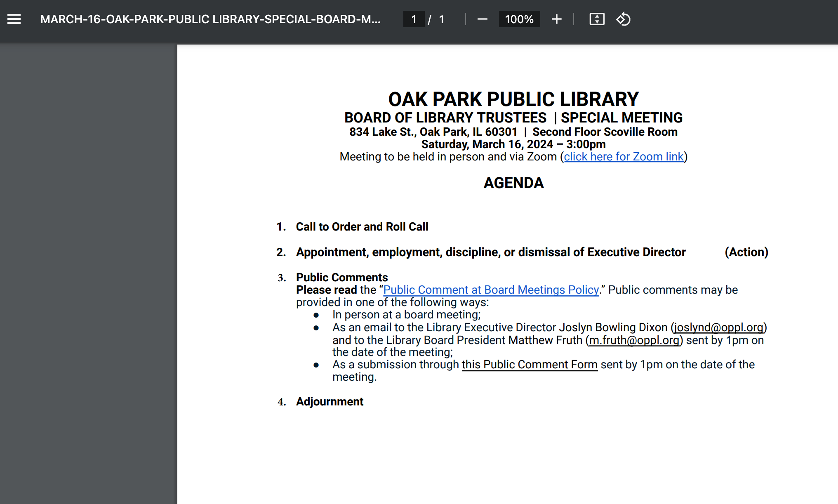
Task: Click the joslynd@oppl.org email link
Action: (718, 327)
